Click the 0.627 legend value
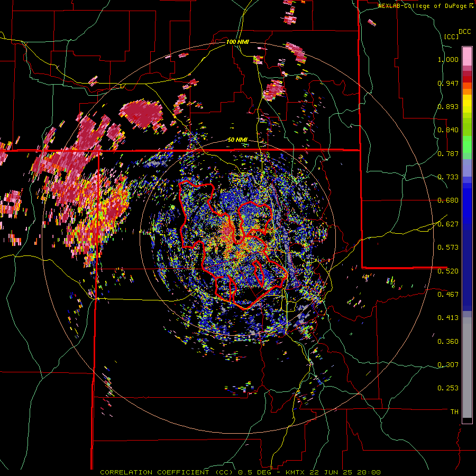Image resolution: width=476 pixels, height=476 pixels. (448, 224)
